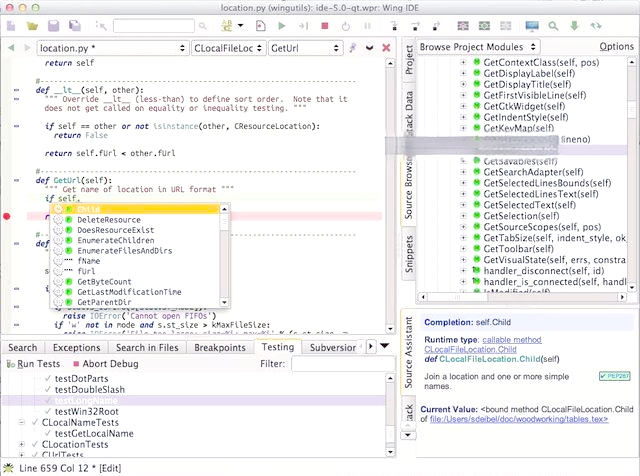Open the Breakpoints tab
Image resolution: width=640 pixels, height=476 pixels.
pyautogui.click(x=220, y=348)
